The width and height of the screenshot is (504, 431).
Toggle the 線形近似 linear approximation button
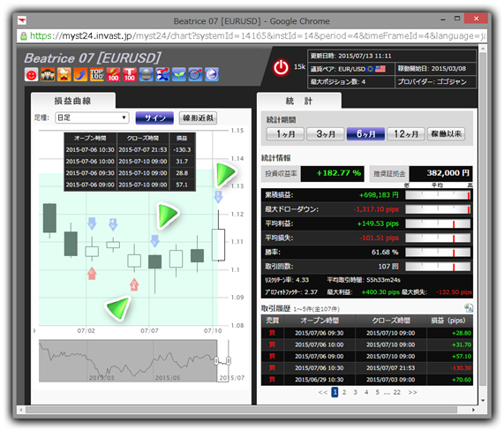point(198,118)
